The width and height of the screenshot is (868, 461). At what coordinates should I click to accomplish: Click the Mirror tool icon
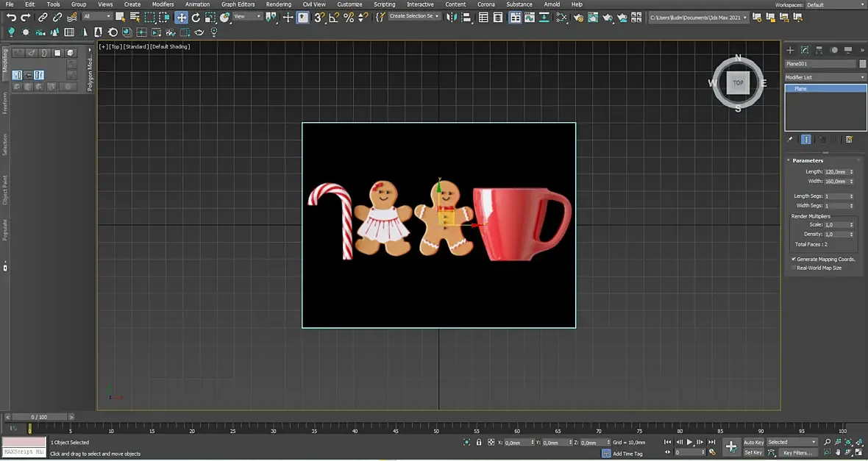click(x=452, y=17)
